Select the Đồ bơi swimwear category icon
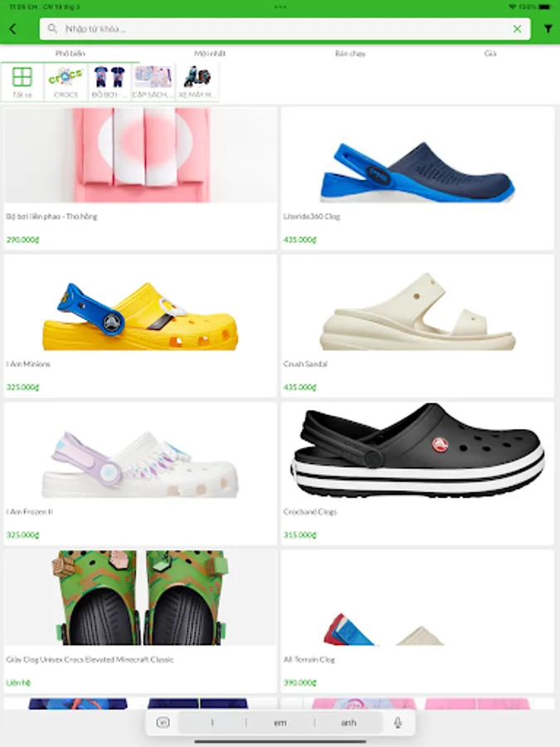This screenshot has height=747, width=560. pos(109,82)
